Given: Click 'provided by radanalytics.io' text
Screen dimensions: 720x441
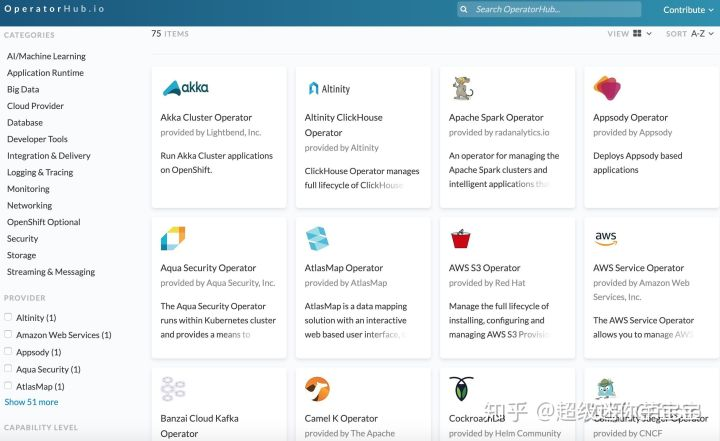Looking at the screenshot, I should (x=499, y=132).
